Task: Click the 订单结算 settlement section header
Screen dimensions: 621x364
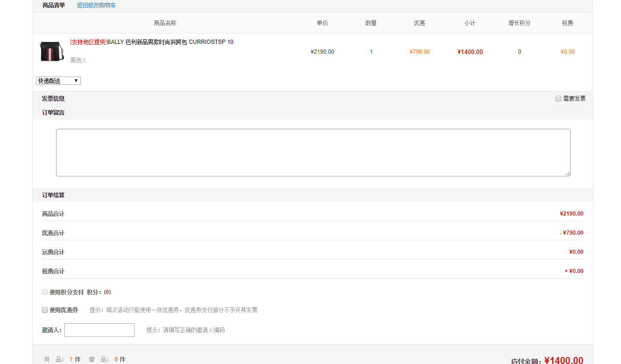Action: pyautogui.click(x=52, y=195)
